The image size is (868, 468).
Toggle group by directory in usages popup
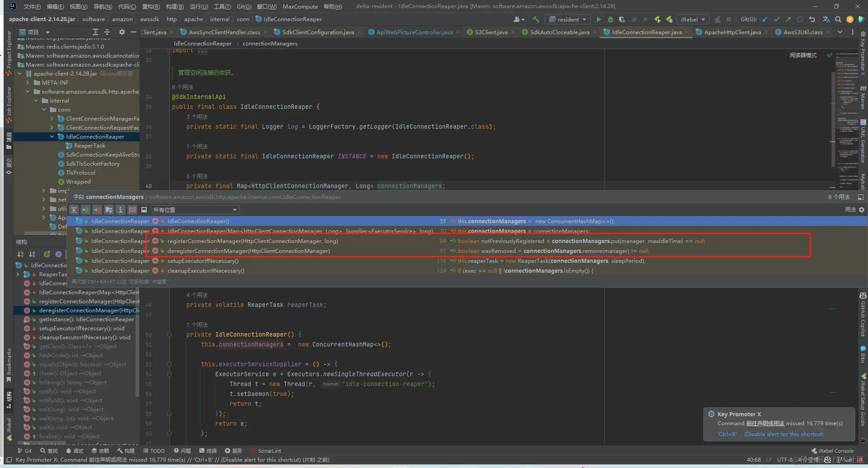[x=109, y=210]
